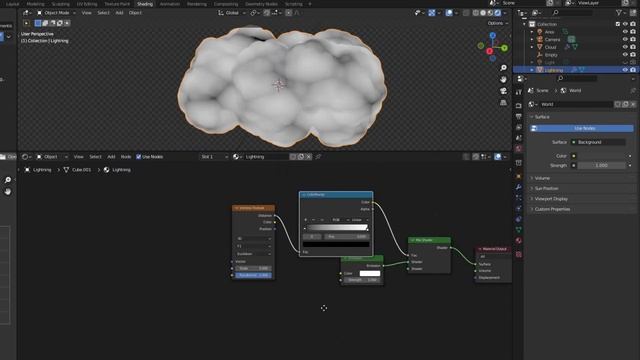This screenshot has height=360, width=640.
Task: Click the pin icon in node editor header
Action: (318, 157)
